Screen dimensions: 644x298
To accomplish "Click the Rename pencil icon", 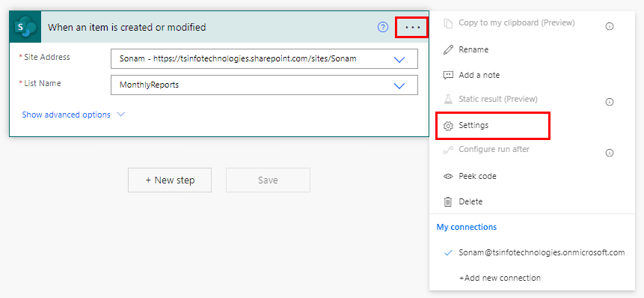I will 448,49.
